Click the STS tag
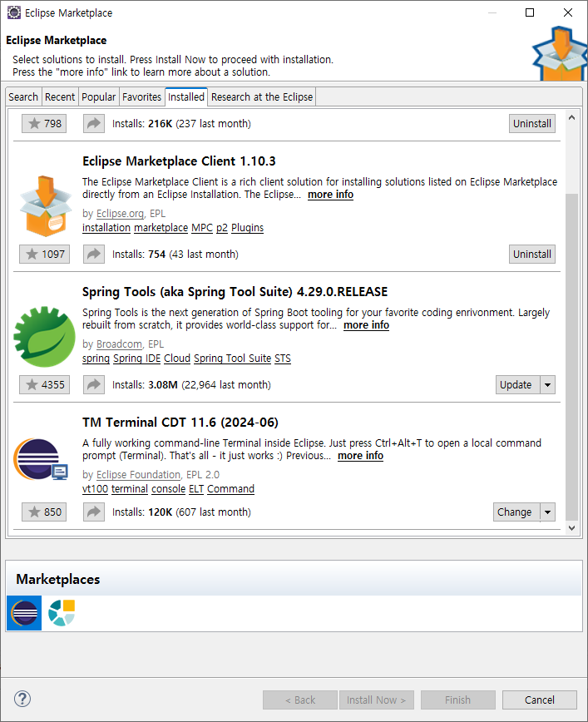Screen dimensions: 588x722 [283, 359]
